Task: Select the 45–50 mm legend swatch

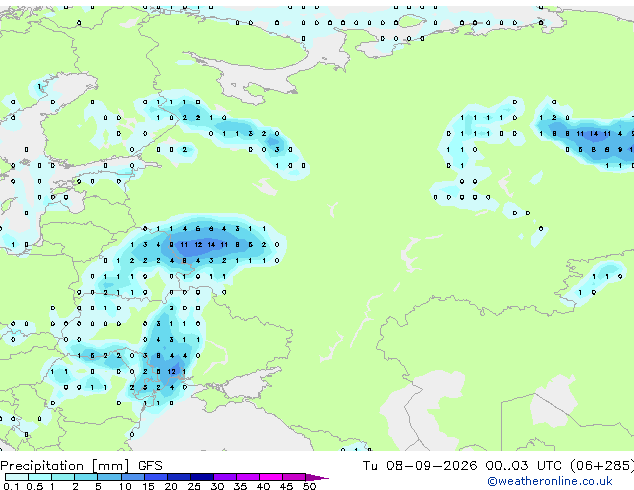Action: point(294,477)
